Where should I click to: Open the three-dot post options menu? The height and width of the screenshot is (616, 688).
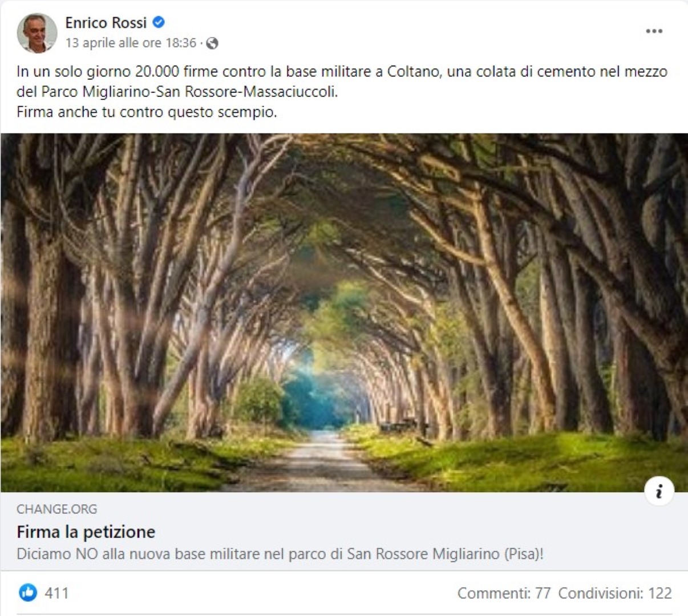654,31
